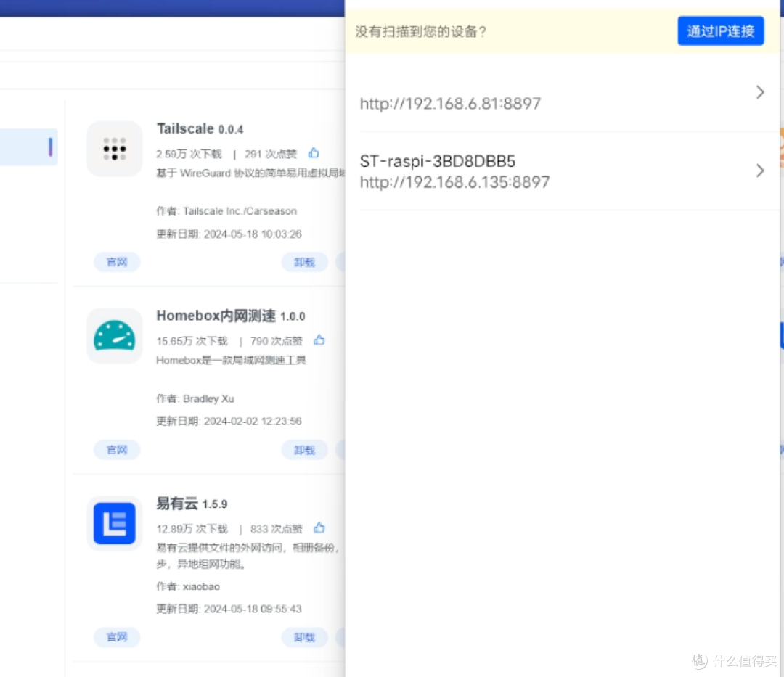Click the 易有云 blue app icon
This screenshot has width=784, height=677.
(x=115, y=523)
